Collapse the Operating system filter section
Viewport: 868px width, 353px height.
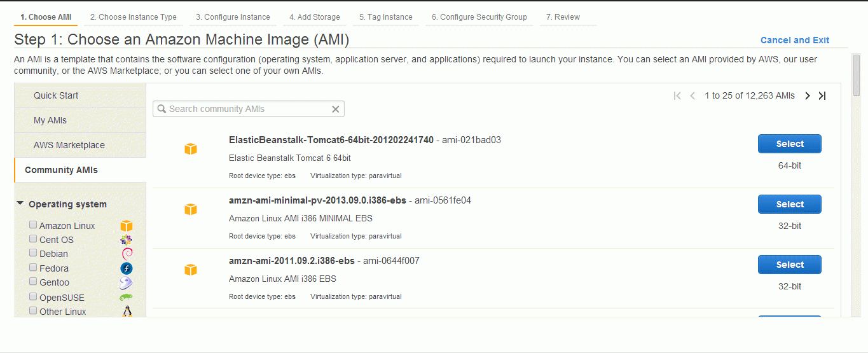coord(20,204)
